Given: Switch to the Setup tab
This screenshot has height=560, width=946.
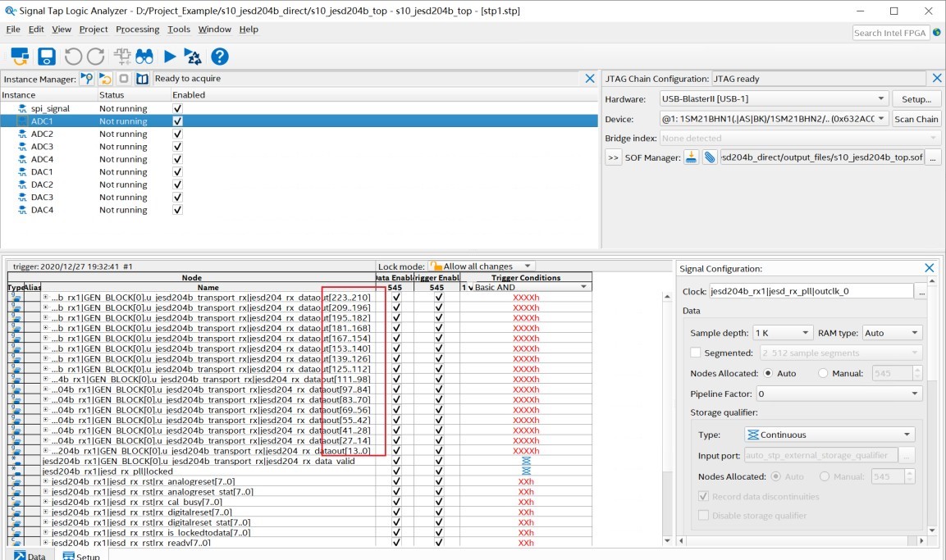Looking at the screenshot, I should [81, 555].
